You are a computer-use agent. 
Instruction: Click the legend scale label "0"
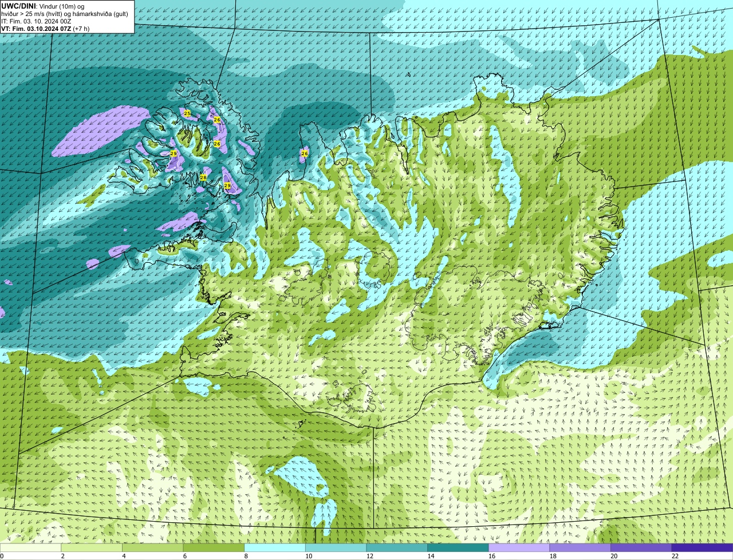coord(2,556)
